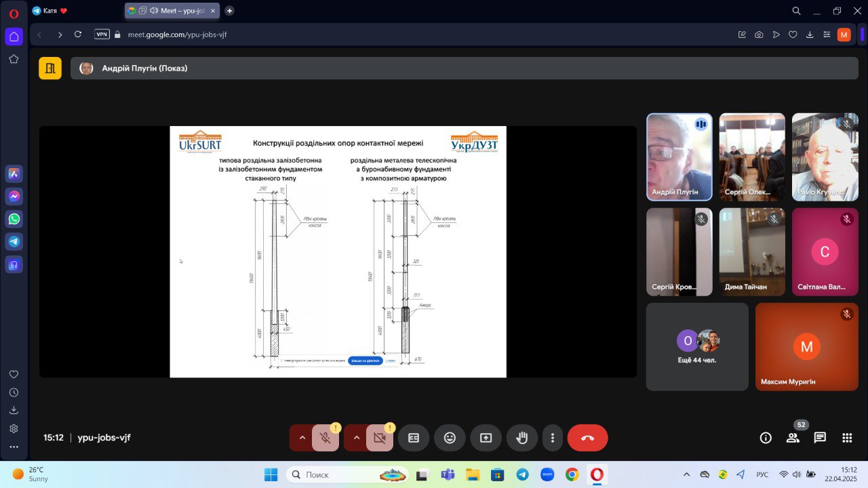
Task: Open bookmarks star in Opera sidebar
Action: pos(14,59)
